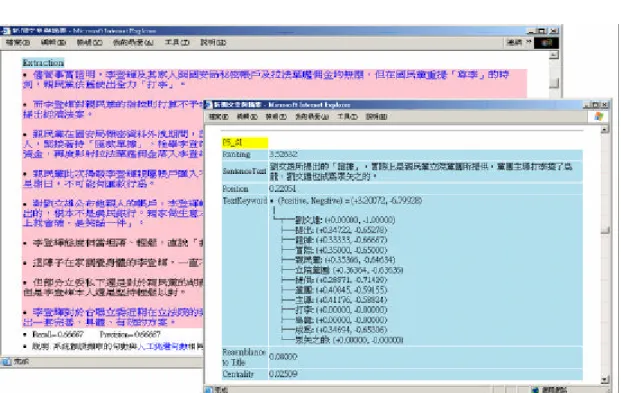Select the blue sentence beginning 親民黨此次揭發
The width and height of the screenshot is (621, 393).
pos(113,178)
